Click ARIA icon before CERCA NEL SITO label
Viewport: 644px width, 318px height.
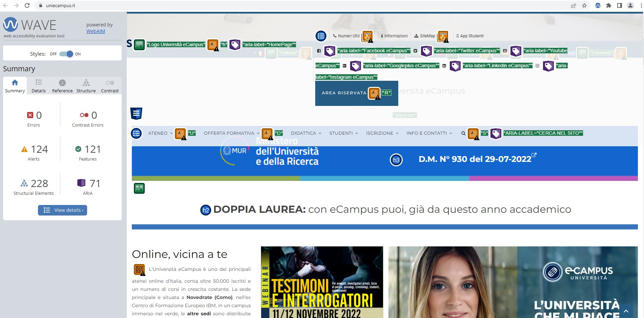click(496, 133)
